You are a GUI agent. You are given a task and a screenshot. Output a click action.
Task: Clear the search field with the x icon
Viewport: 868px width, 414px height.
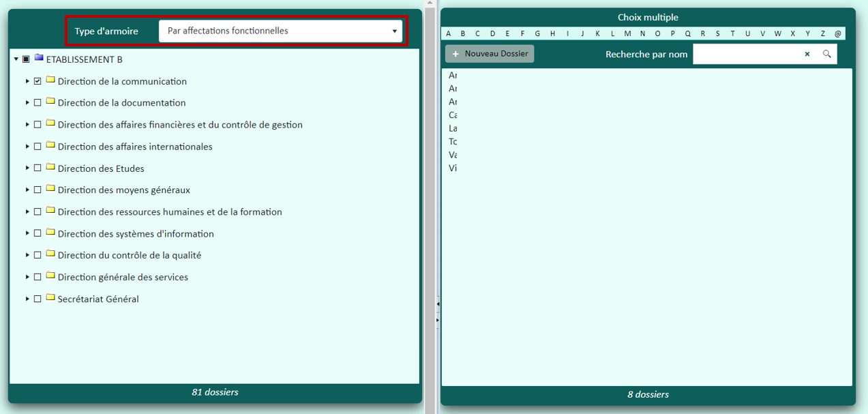pyautogui.click(x=807, y=54)
